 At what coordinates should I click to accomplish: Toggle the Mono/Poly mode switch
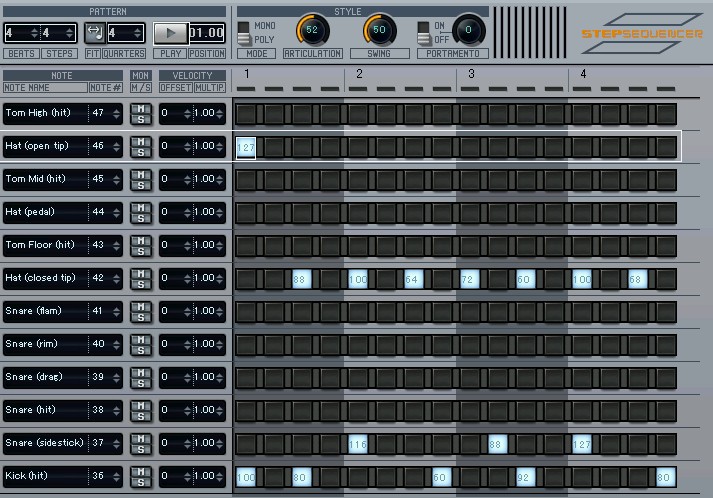[244, 33]
